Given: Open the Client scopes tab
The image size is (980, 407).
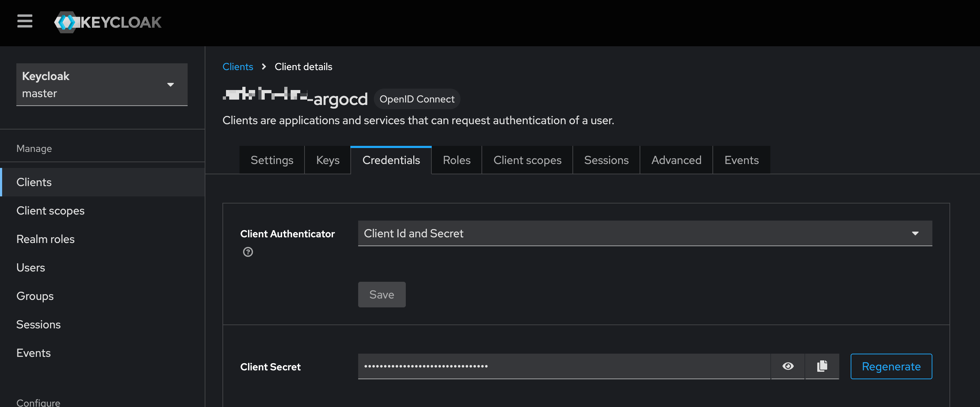Looking at the screenshot, I should coord(527,160).
